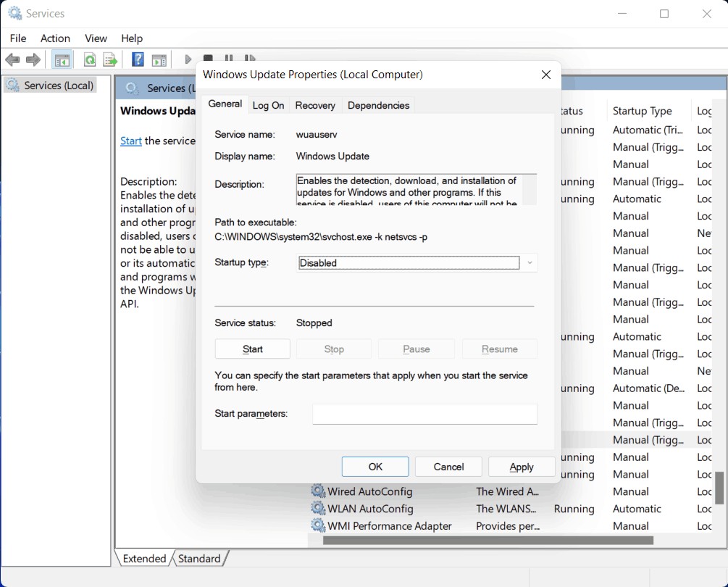728x587 pixels.
Task: Click the Description box vertical scrollbar
Action: 530,189
